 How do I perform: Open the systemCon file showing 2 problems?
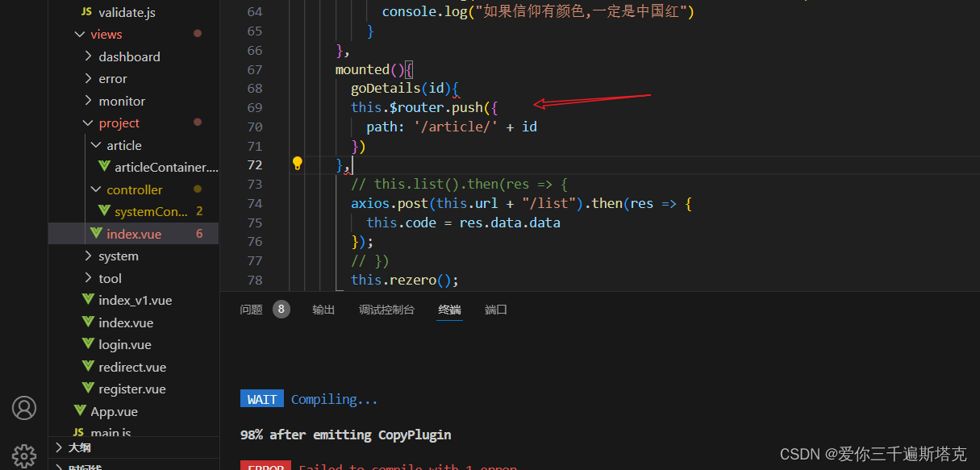(x=148, y=211)
